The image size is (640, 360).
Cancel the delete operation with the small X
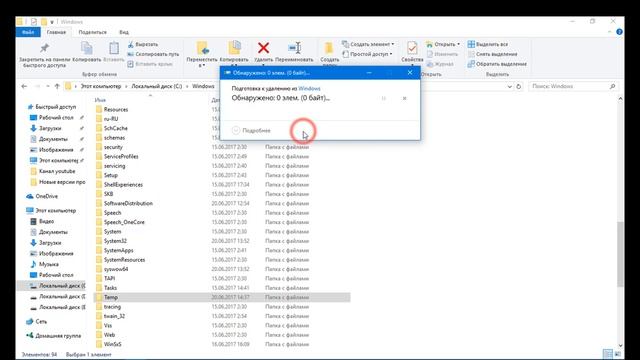point(404,98)
